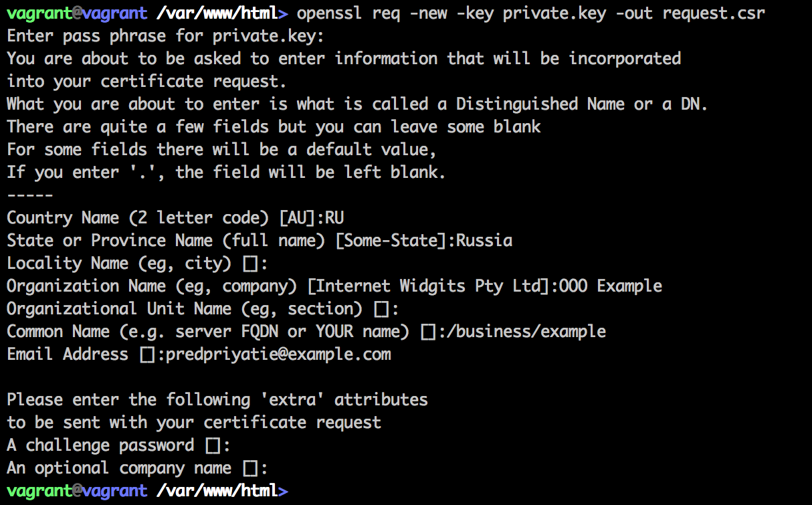Click the openssl req command text
Viewport: 812px width, 505px height.
530,13
